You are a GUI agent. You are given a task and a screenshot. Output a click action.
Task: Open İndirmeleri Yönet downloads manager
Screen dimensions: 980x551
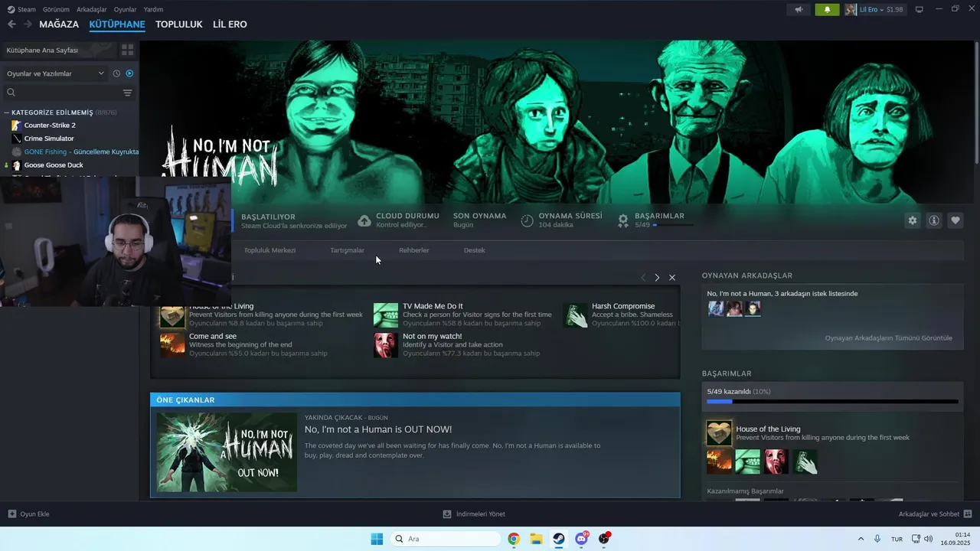[474, 514]
